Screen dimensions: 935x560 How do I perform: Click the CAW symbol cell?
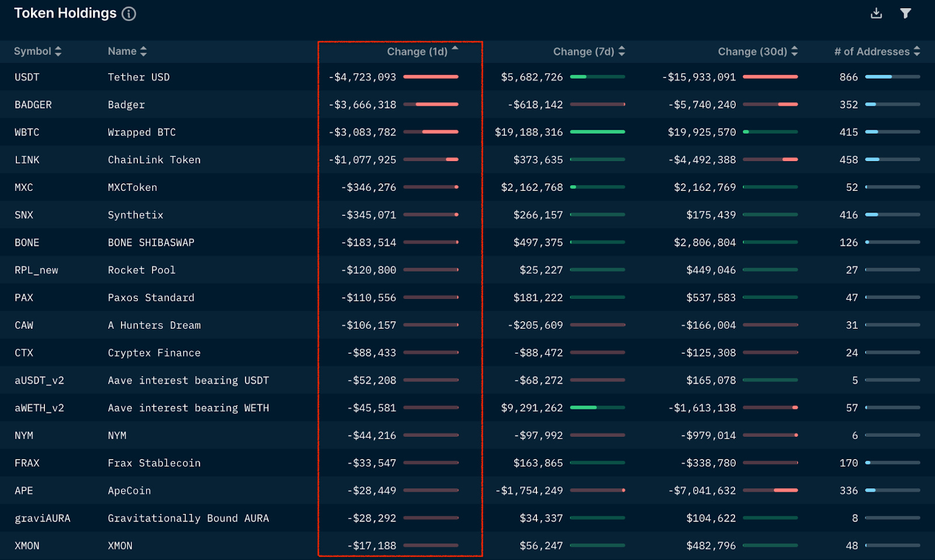click(x=24, y=325)
